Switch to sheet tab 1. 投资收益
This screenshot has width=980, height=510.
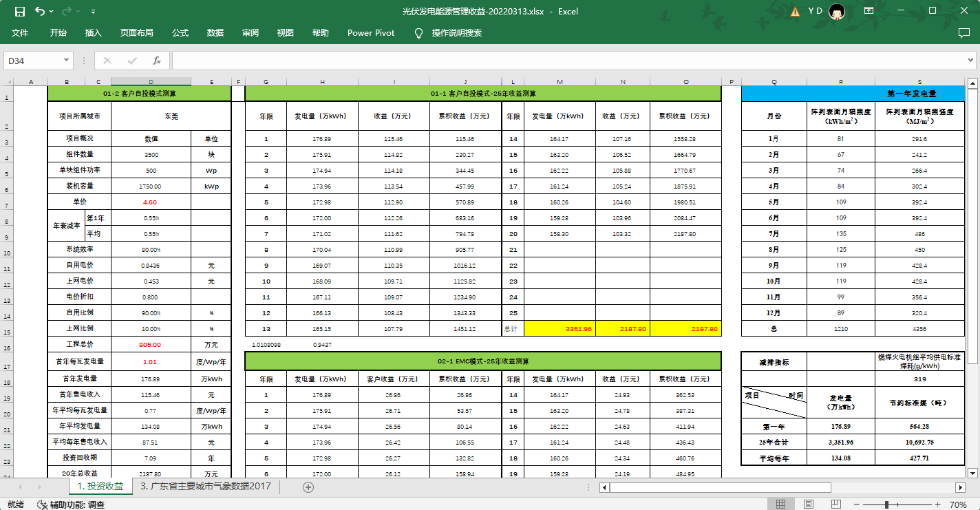click(x=100, y=486)
